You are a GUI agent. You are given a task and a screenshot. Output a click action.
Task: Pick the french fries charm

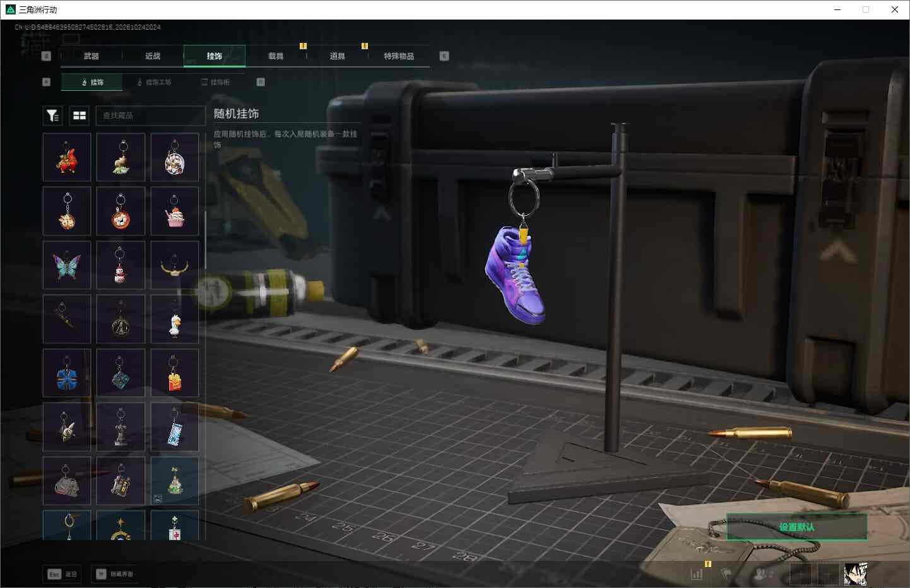pos(175,373)
